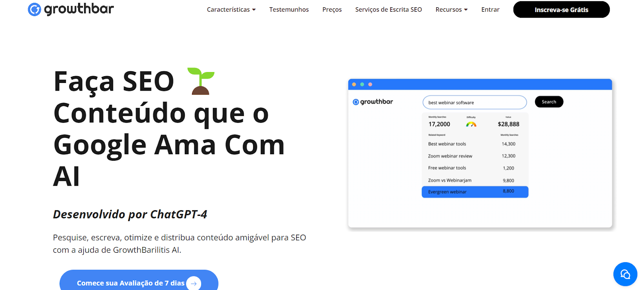Go to Serviços de Escrita SEO
Screen dimensions: 644x290
coord(388,10)
